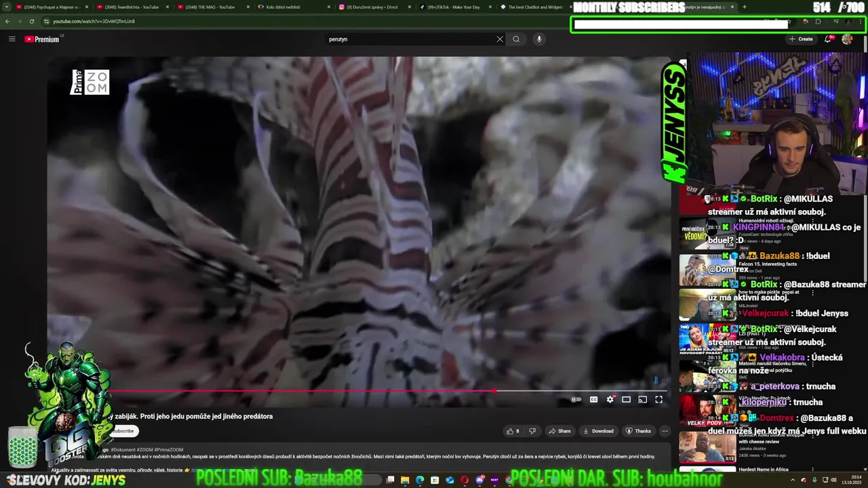Like the video with the thumbs-up button
This screenshot has width=868, height=488.
click(513, 431)
